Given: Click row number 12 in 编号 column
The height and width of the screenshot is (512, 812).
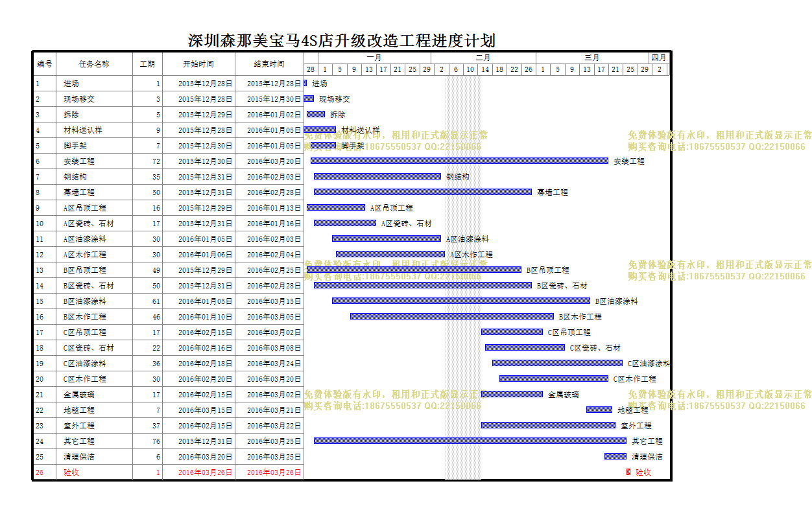Looking at the screenshot, I should pyautogui.click(x=40, y=255).
